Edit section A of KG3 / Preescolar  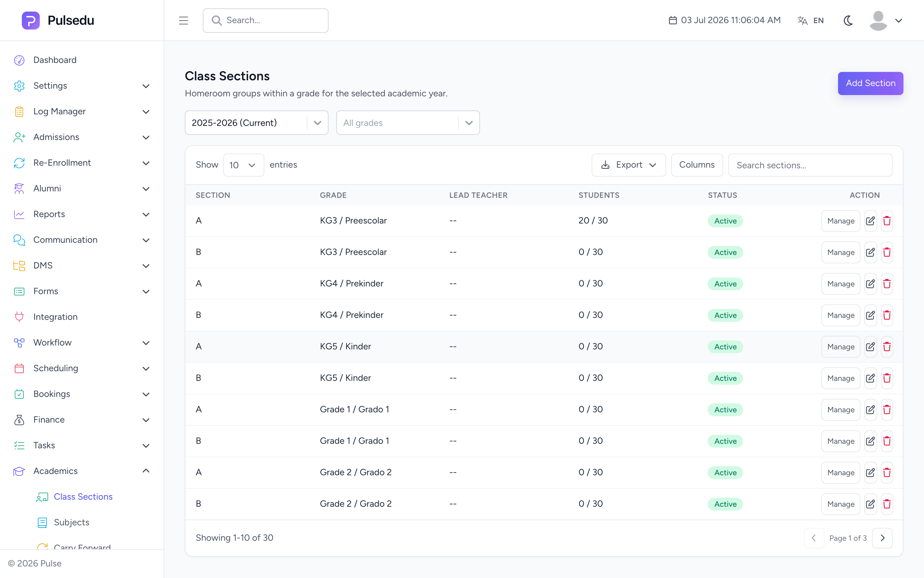point(870,221)
